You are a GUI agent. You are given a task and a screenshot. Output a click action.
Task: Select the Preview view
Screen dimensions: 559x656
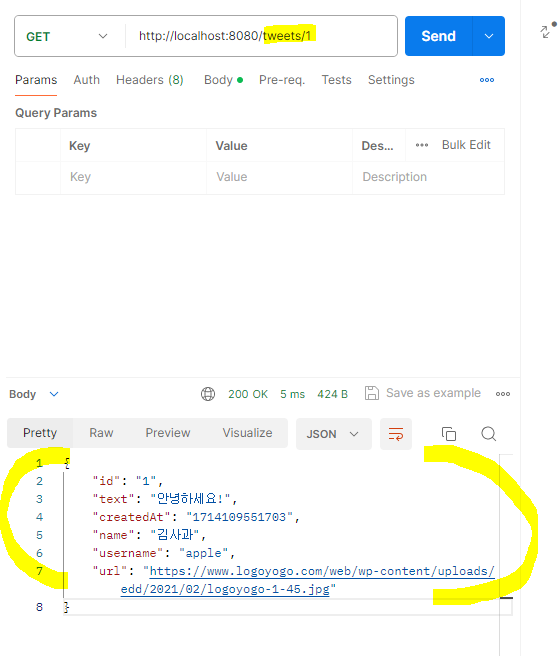click(x=168, y=433)
